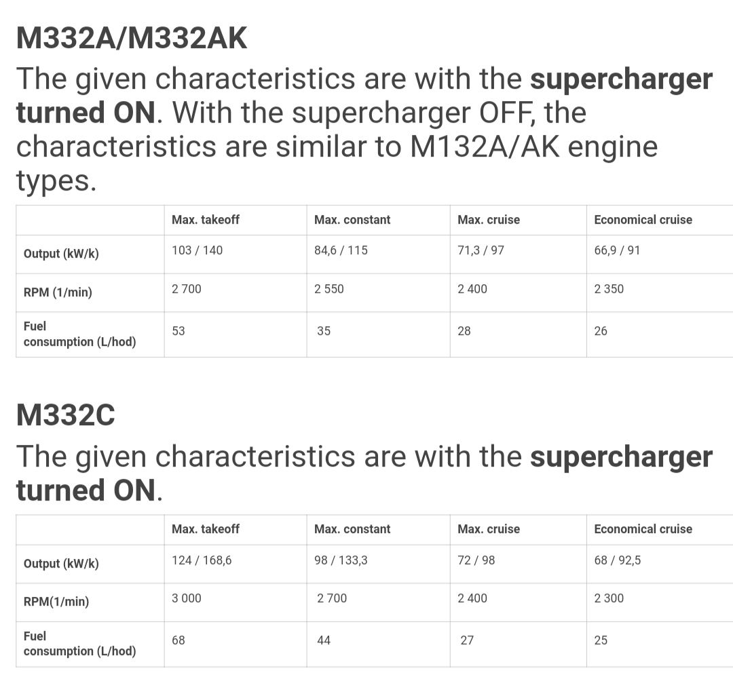Click the fuel consumption value 44
This screenshot has height=700, width=733.
pos(324,640)
